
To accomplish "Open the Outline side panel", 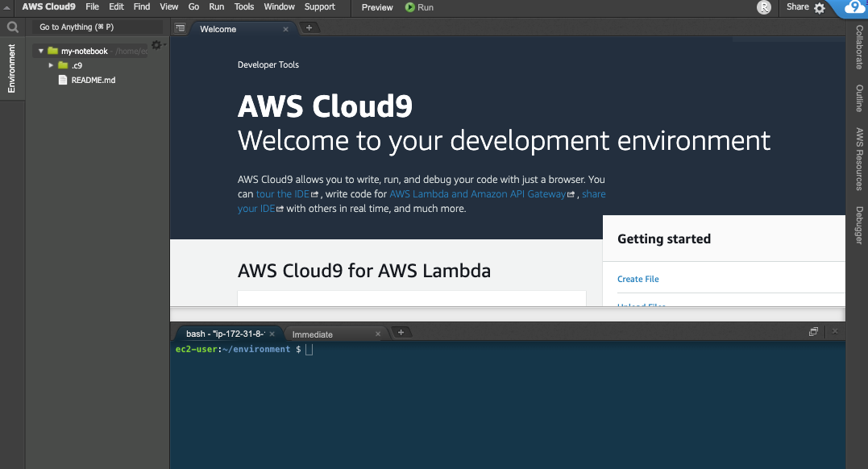I will (858, 98).
